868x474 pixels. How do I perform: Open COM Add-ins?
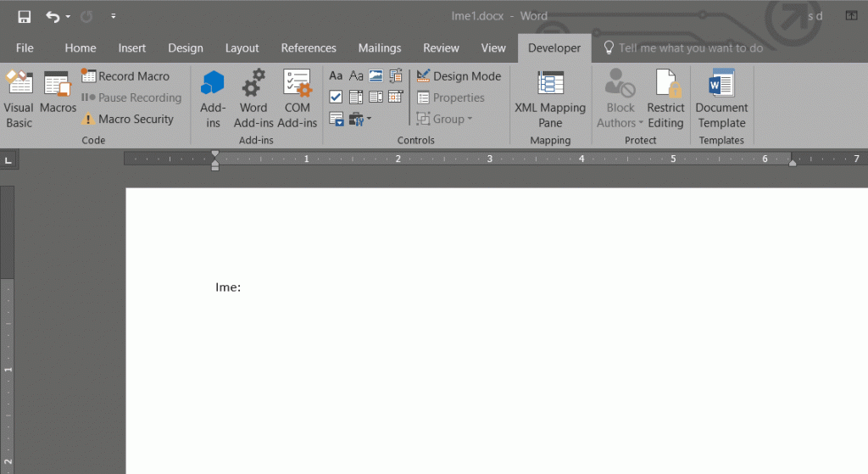pyautogui.click(x=298, y=100)
